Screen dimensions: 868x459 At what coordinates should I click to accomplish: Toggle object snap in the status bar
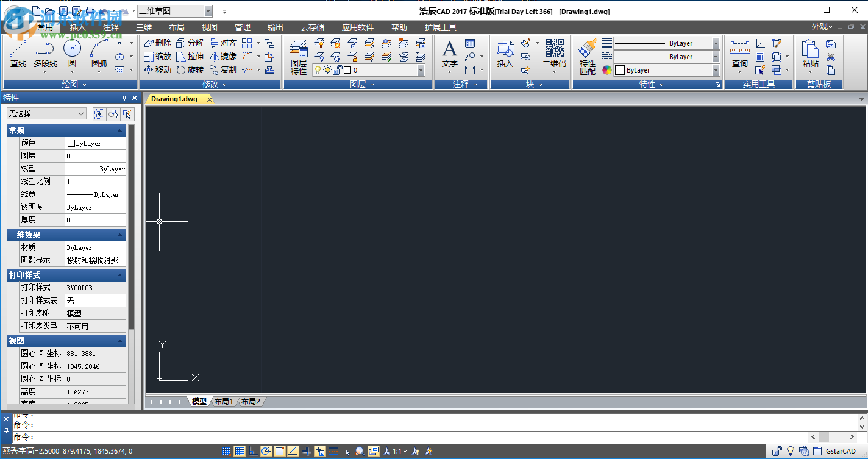tap(280, 451)
